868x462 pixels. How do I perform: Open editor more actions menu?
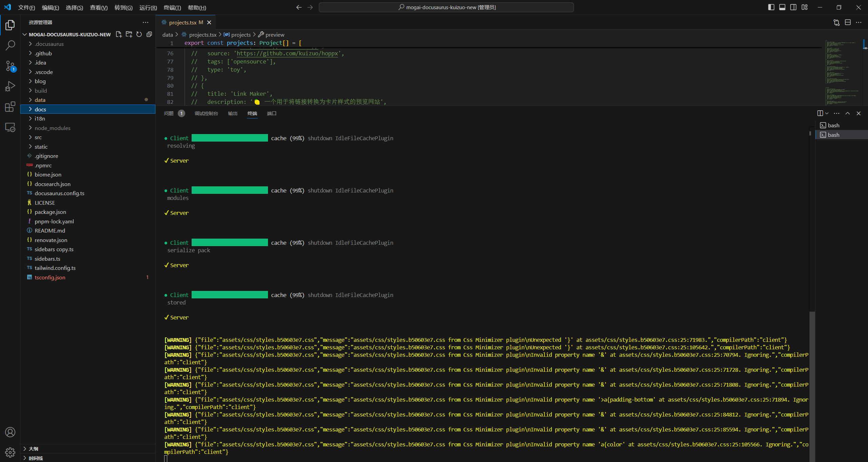tap(859, 22)
